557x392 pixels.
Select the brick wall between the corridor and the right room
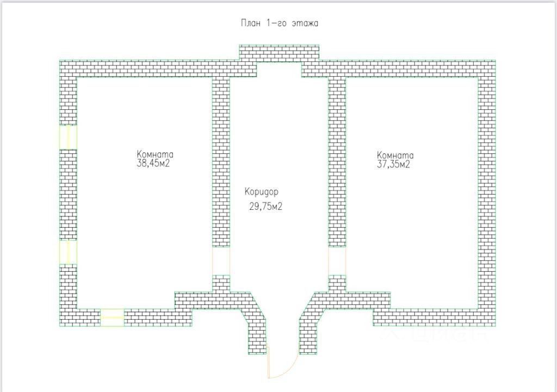pos(337,161)
